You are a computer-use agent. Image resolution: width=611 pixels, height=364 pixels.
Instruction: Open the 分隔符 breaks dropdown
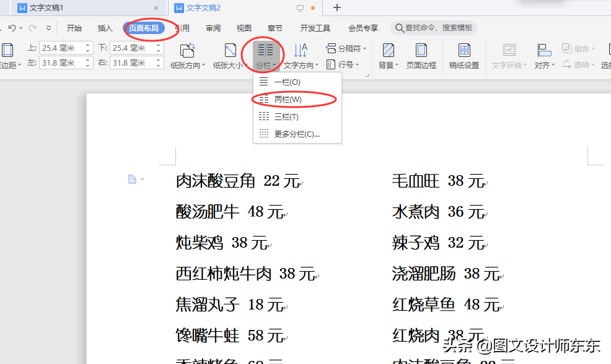point(346,48)
